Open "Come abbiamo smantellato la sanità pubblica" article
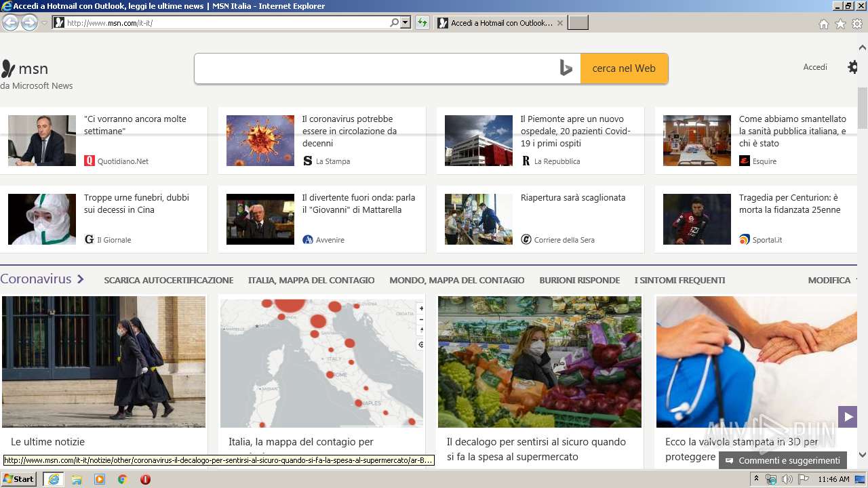 point(793,131)
